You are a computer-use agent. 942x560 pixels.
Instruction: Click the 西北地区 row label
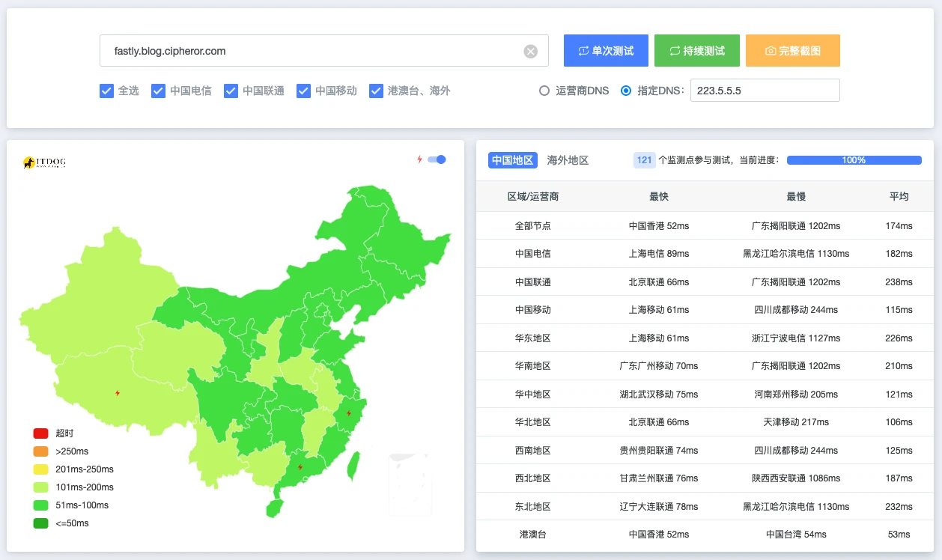(x=533, y=478)
